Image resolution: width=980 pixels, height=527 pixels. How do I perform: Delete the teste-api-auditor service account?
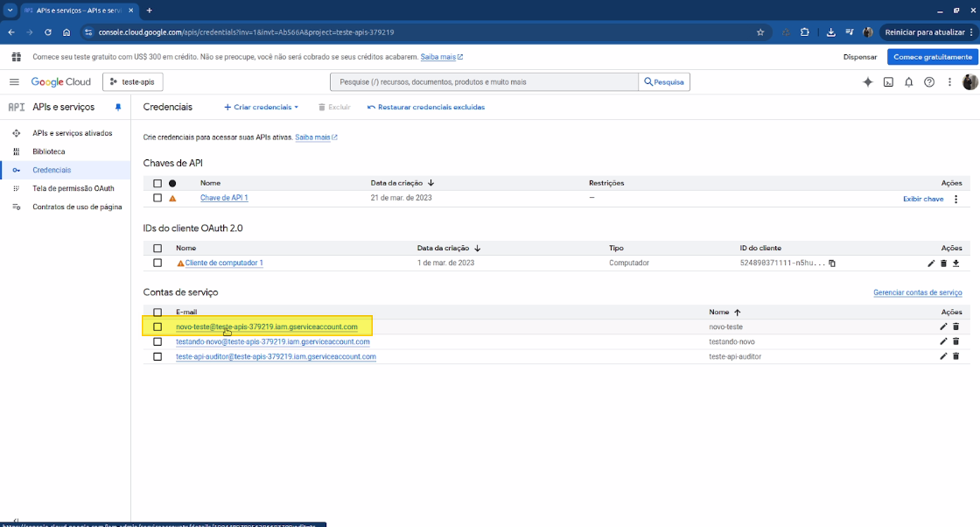click(x=955, y=356)
